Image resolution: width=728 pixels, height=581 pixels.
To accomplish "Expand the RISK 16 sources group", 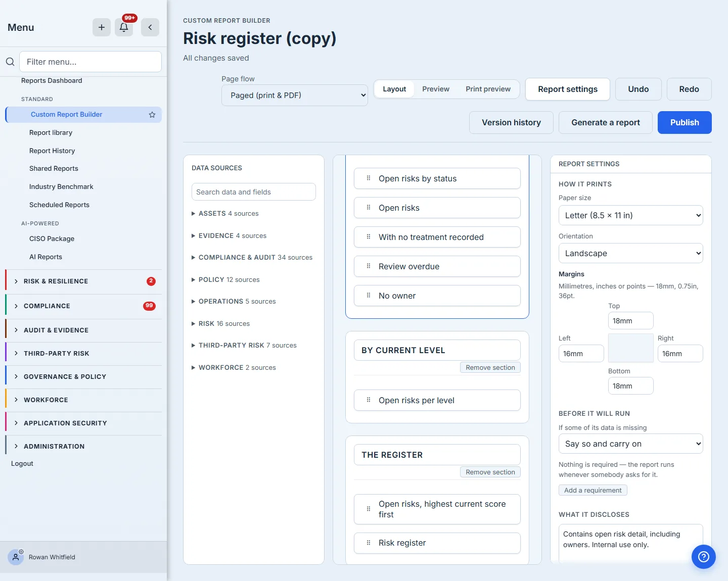I will 220,324.
